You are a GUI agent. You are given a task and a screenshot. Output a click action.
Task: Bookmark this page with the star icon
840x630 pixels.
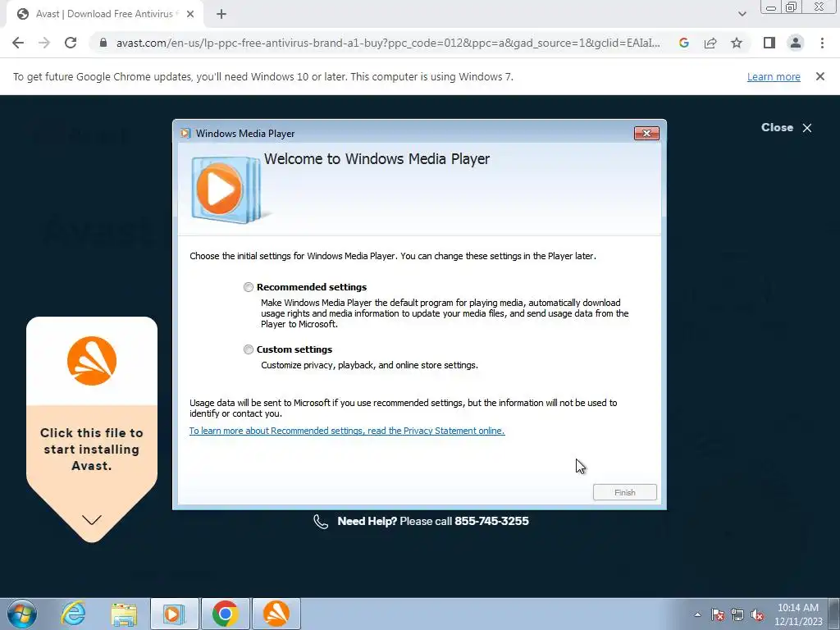pyautogui.click(x=737, y=43)
